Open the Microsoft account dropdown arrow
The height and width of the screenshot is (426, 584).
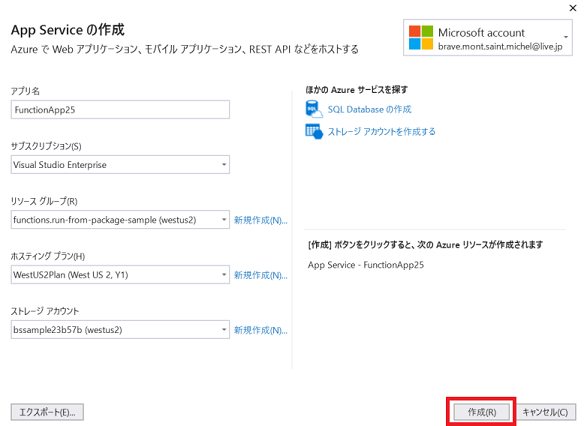coord(566,37)
